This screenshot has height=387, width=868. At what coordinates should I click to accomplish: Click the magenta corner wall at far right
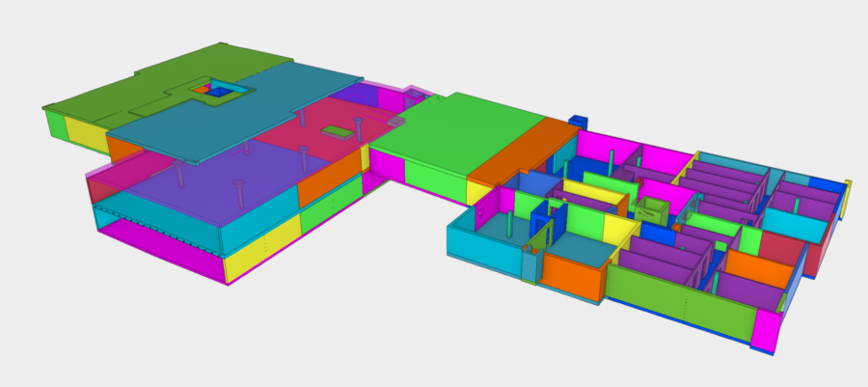pos(765,330)
